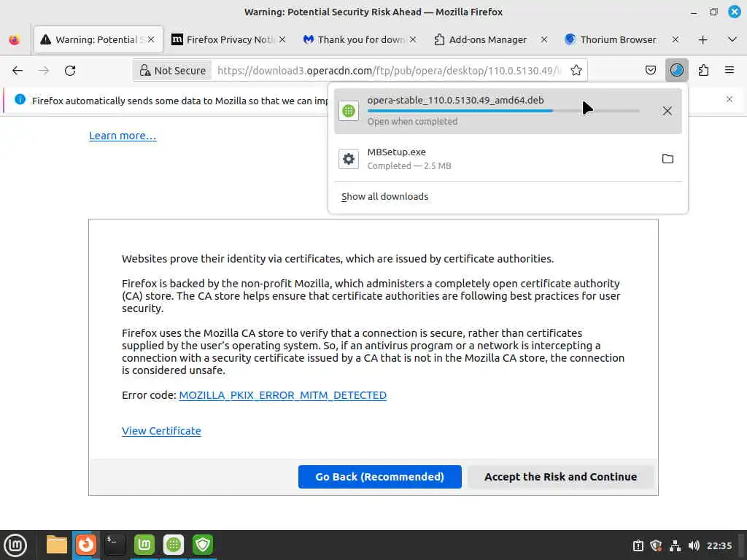Image resolution: width=747 pixels, height=560 pixels.
Task: Click the Firefox taskbar icon
Action: tap(86, 545)
